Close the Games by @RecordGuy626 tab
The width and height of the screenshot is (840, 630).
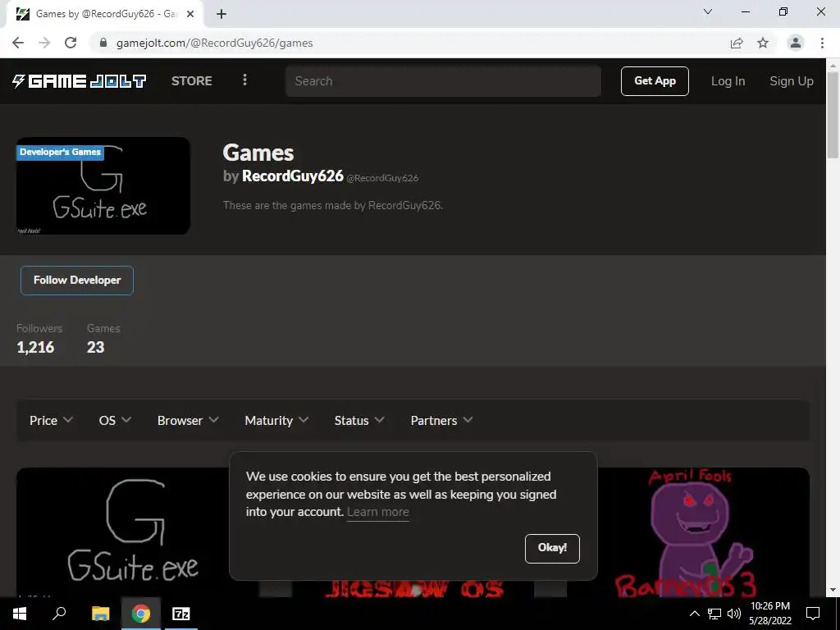tap(190, 14)
